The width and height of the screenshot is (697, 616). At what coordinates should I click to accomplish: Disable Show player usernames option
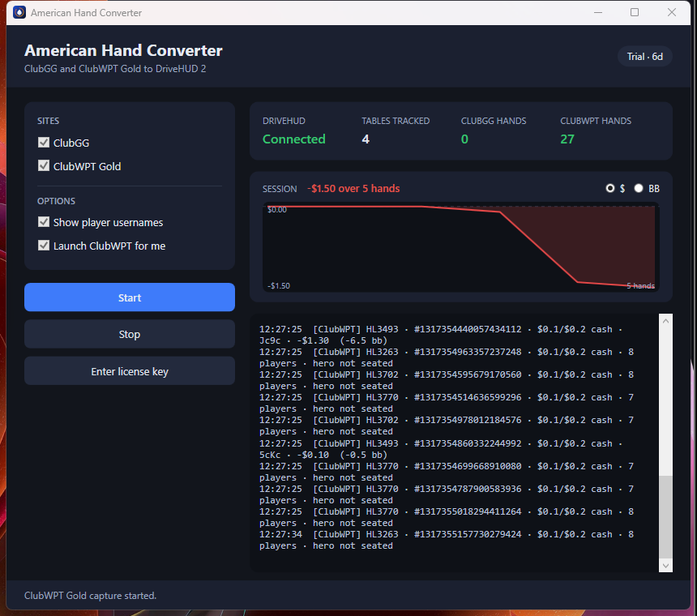(44, 222)
